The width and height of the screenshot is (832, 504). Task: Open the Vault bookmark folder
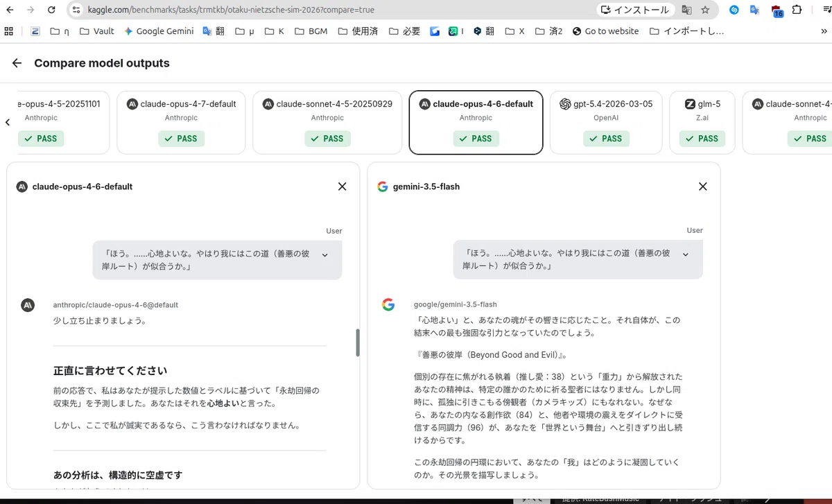coord(96,31)
